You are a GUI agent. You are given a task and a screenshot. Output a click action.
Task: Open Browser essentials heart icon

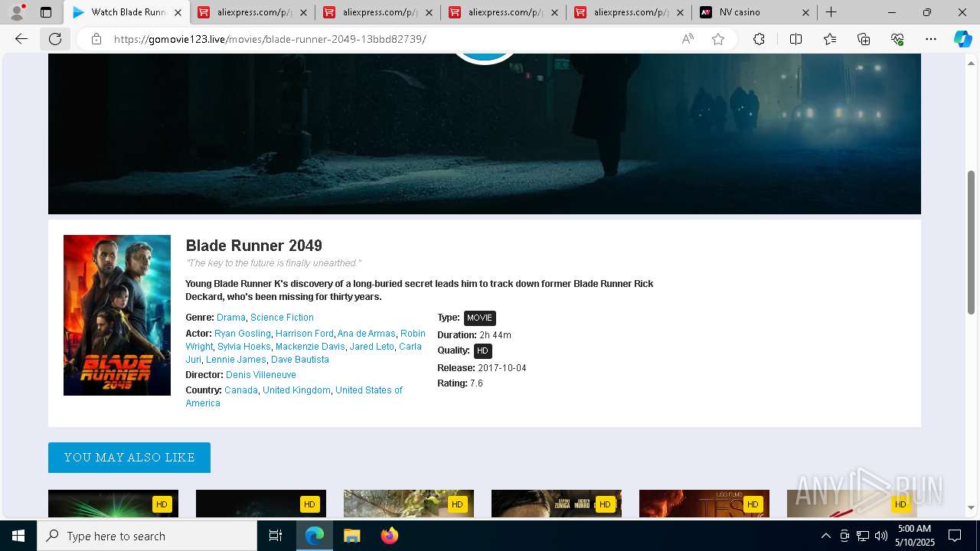(897, 39)
